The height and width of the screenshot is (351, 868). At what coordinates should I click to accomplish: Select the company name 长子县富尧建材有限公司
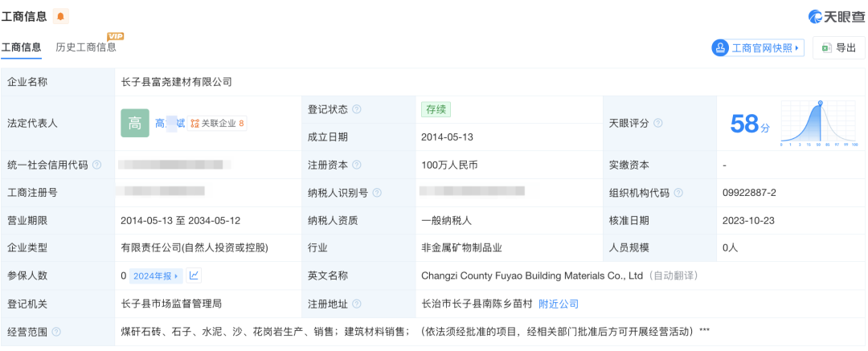176,82
